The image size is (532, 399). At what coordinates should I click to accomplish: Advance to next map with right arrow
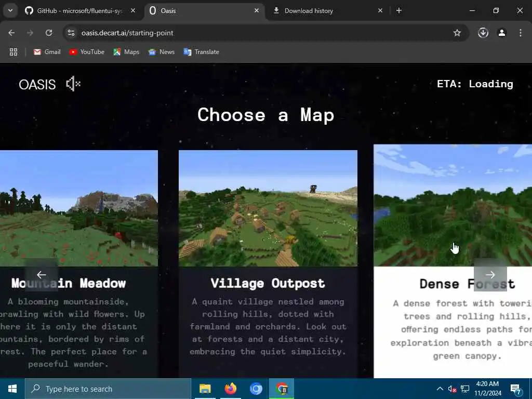[x=490, y=275]
